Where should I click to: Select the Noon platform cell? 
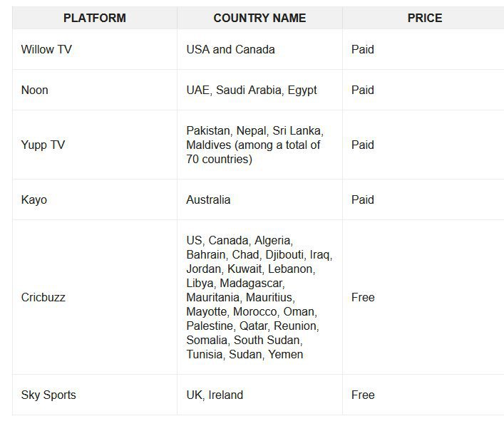coord(95,90)
